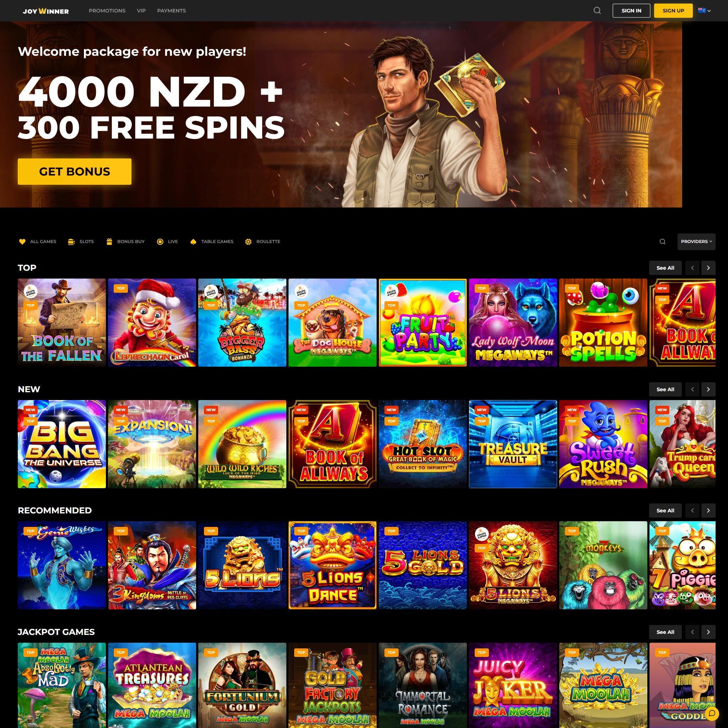Go to the VIP page

[x=141, y=11]
